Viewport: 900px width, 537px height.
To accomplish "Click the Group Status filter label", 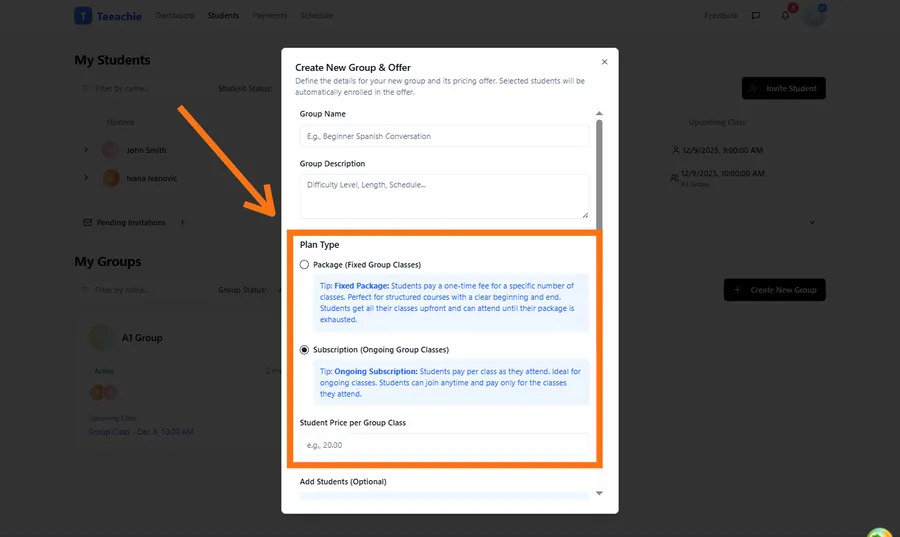I will pyautogui.click(x=242, y=290).
